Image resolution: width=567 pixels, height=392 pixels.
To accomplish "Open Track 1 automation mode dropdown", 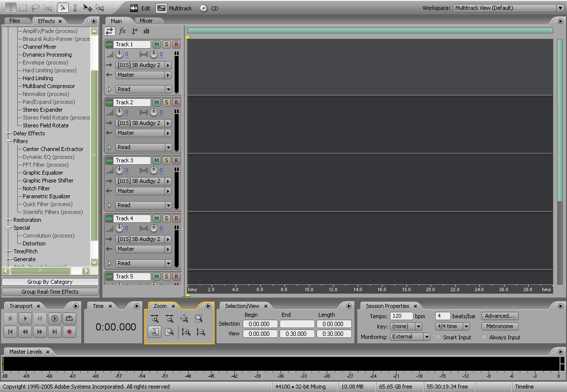I will (168, 89).
